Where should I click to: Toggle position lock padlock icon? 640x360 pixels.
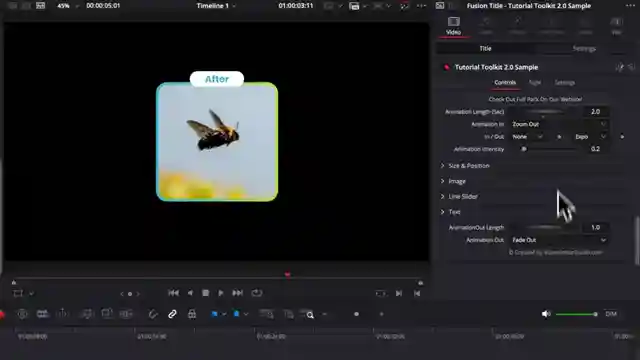[192, 314]
